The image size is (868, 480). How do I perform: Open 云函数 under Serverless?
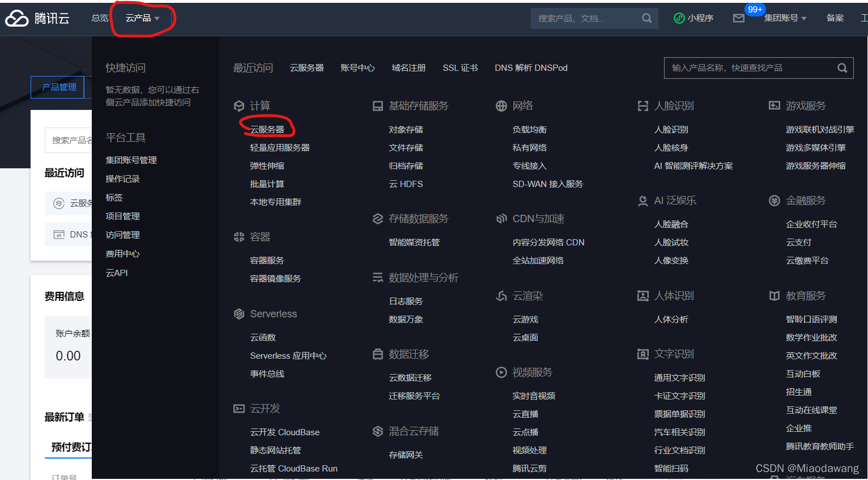[263, 338]
